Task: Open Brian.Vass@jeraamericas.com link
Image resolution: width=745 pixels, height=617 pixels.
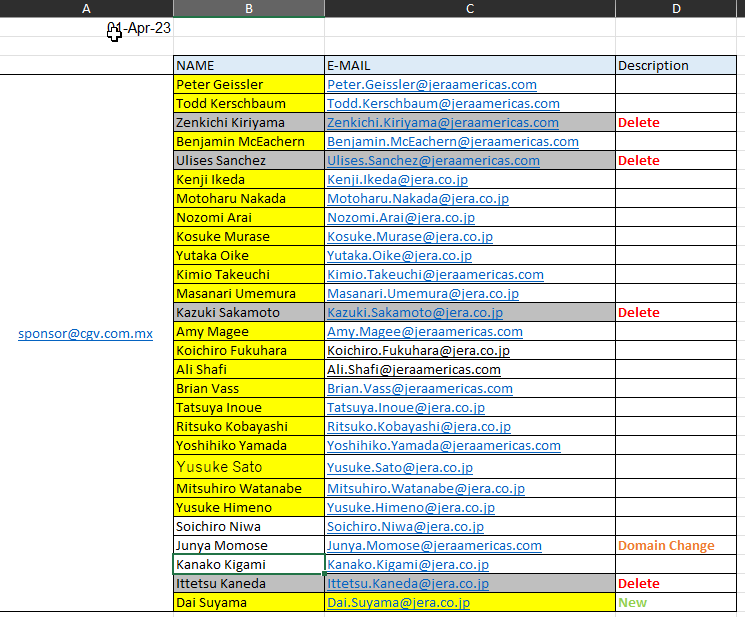Action: click(x=420, y=389)
